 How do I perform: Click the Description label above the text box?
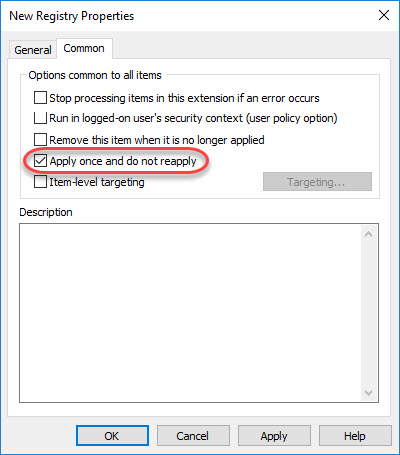46,212
